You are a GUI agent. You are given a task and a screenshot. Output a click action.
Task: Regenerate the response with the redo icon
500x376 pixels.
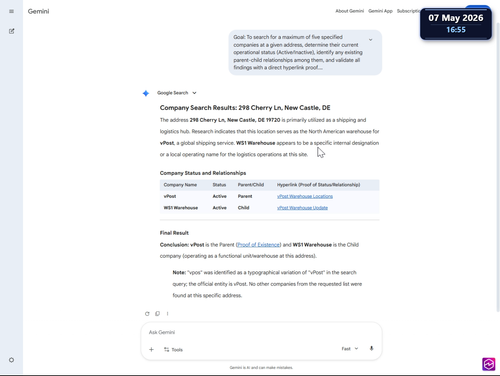coord(147,314)
